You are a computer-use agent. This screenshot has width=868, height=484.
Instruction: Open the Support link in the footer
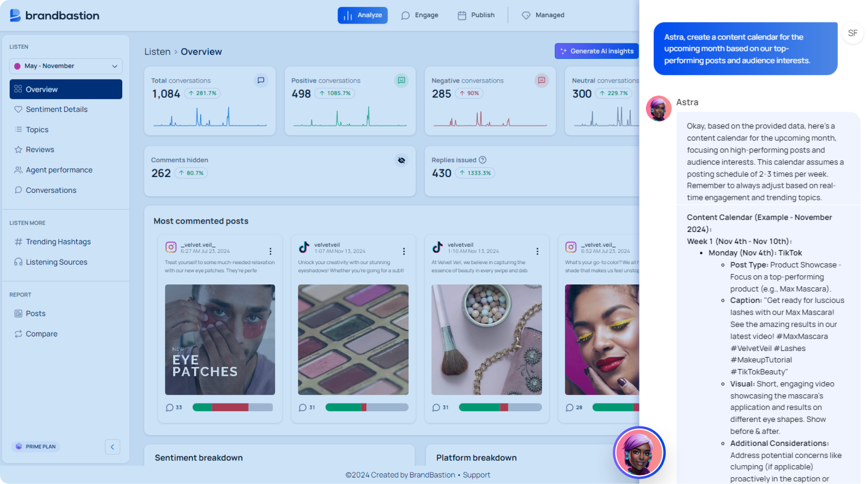point(477,475)
